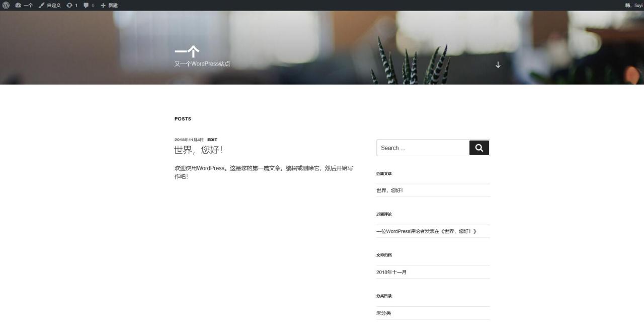
Task: Open the updates indicator showing 1
Action: tap(72, 5)
